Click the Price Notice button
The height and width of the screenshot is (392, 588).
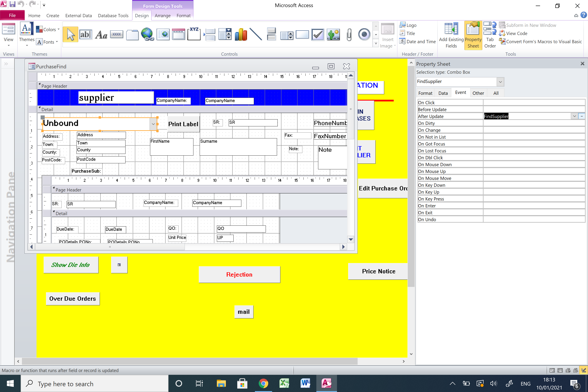[378, 271]
